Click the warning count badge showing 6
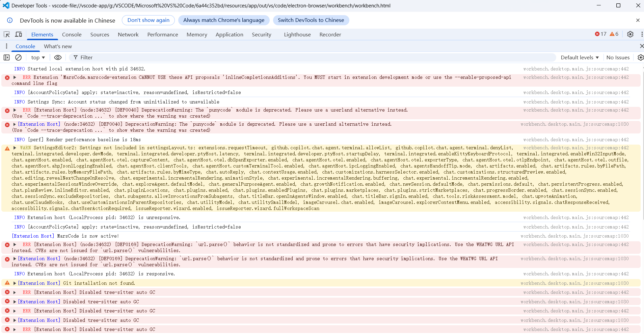 pos(614,34)
